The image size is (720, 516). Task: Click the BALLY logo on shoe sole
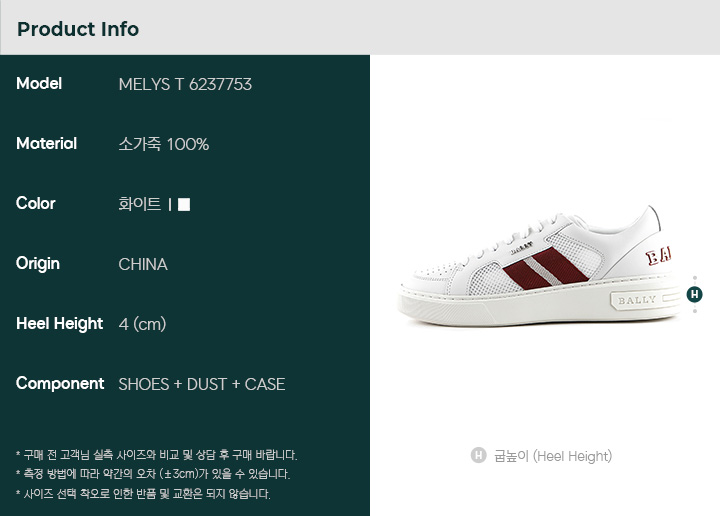636,301
